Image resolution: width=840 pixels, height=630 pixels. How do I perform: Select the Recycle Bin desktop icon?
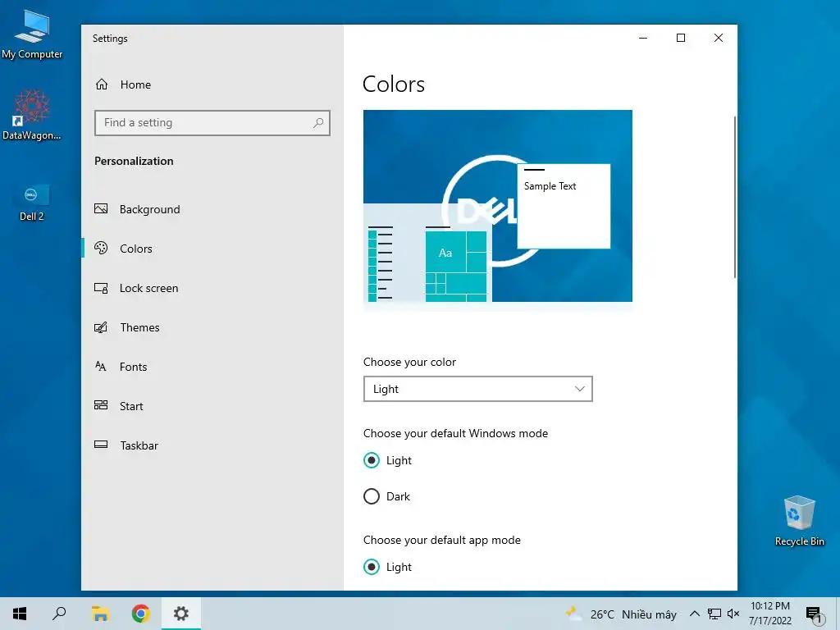coord(799,521)
